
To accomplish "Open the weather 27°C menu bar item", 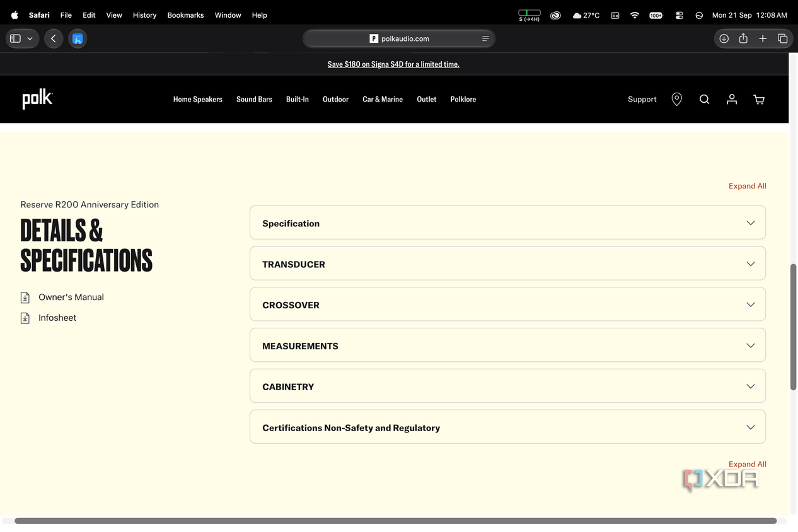I will 586,15.
